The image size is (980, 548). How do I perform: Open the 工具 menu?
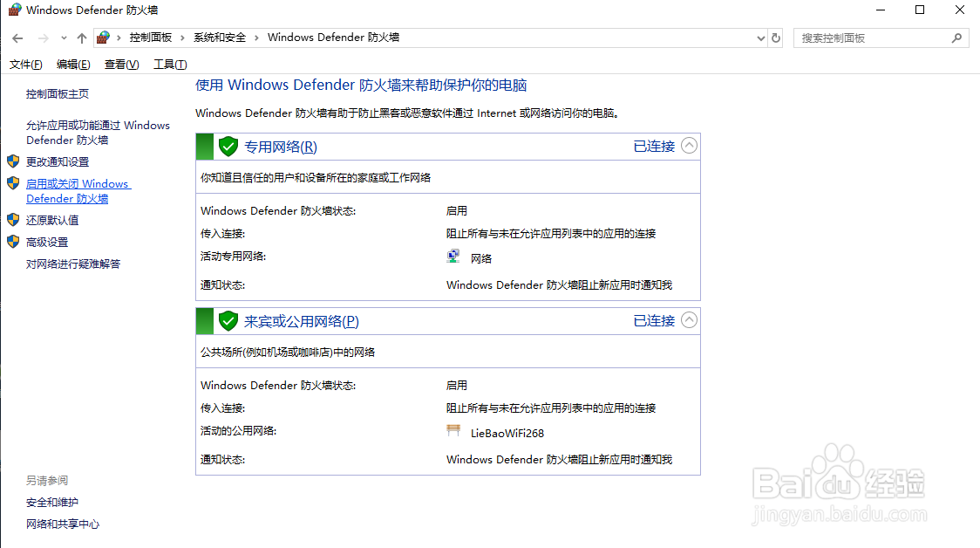[x=169, y=64]
